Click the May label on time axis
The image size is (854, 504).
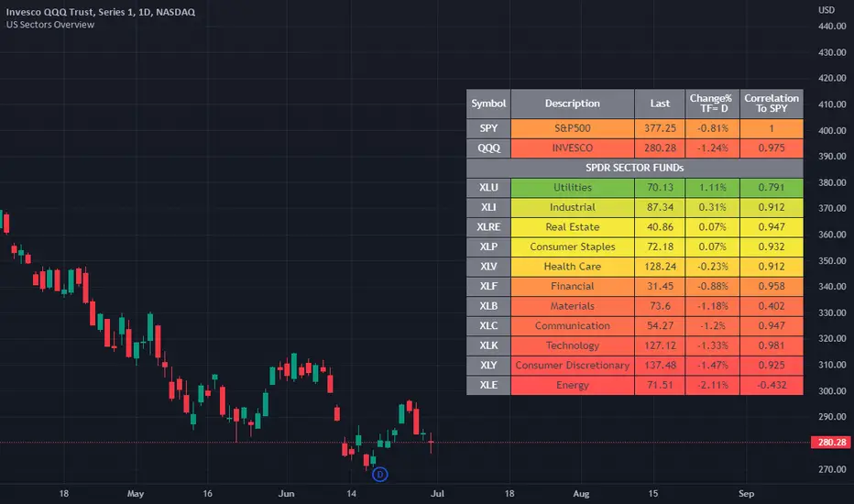136,494
